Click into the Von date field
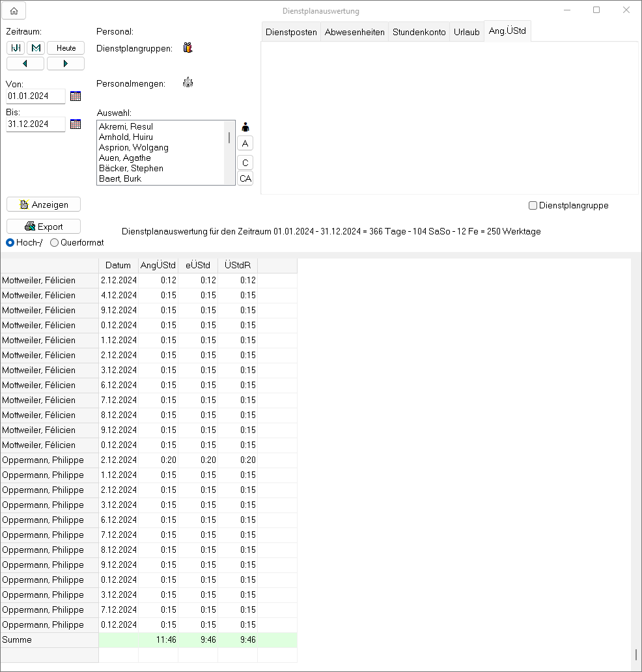The image size is (642, 672). tap(36, 96)
